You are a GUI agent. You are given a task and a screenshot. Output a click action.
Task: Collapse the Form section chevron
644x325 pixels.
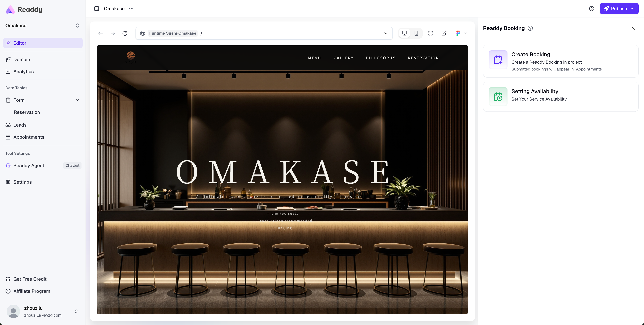tap(77, 100)
